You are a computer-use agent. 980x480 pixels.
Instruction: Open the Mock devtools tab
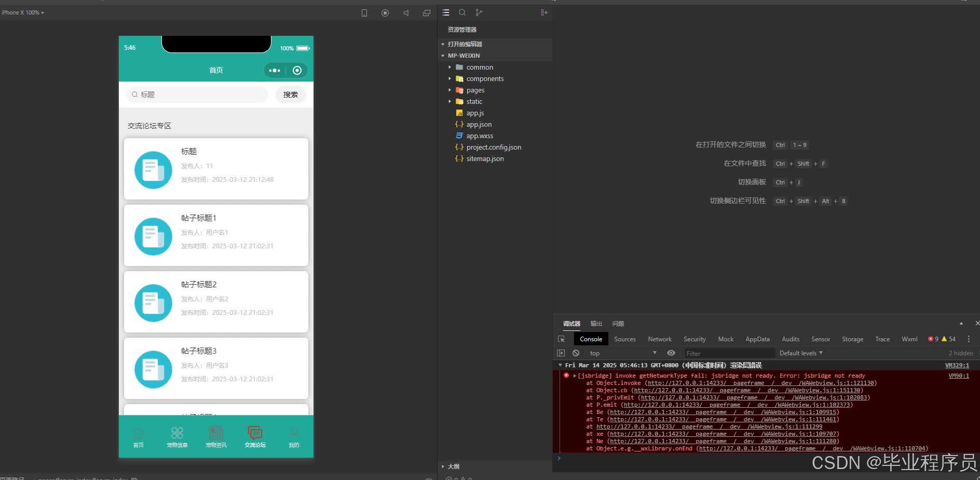point(726,339)
